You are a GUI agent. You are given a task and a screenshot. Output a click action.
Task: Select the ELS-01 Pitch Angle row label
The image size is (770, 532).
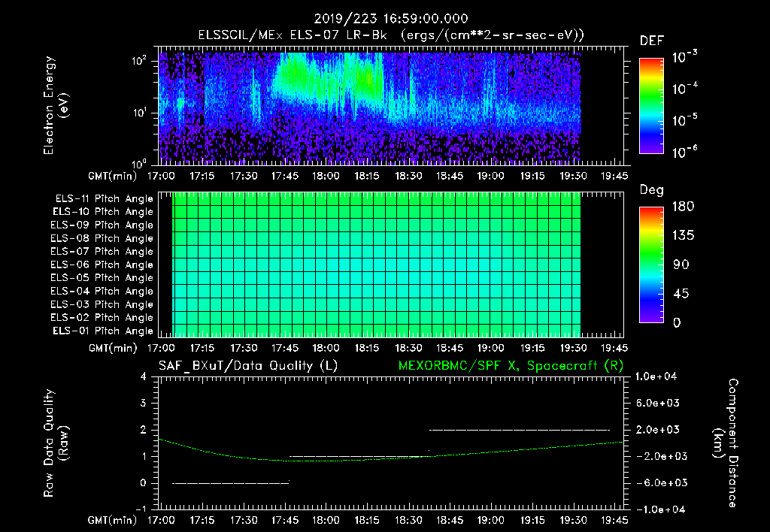(103, 331)
